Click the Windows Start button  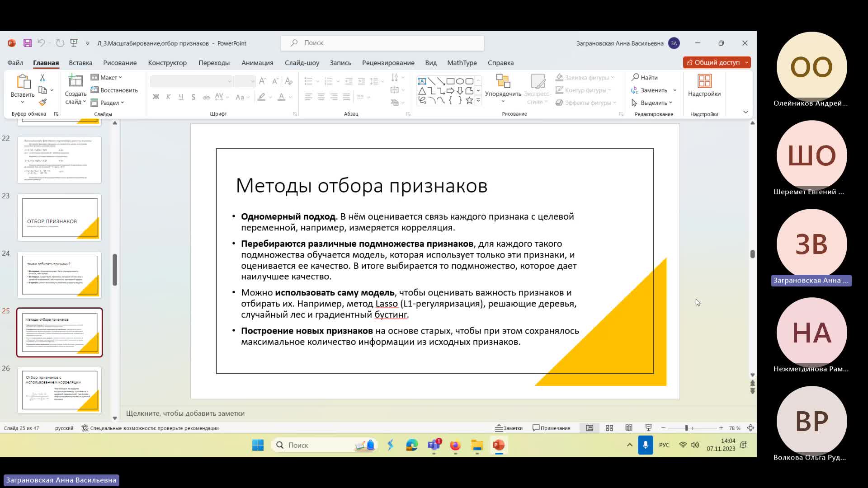point(258,445)
